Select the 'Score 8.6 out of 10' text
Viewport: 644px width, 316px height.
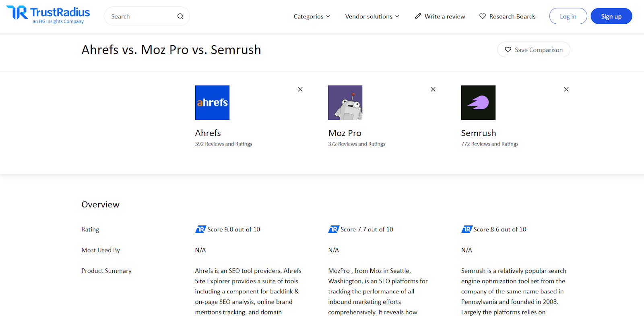point(500,229)
